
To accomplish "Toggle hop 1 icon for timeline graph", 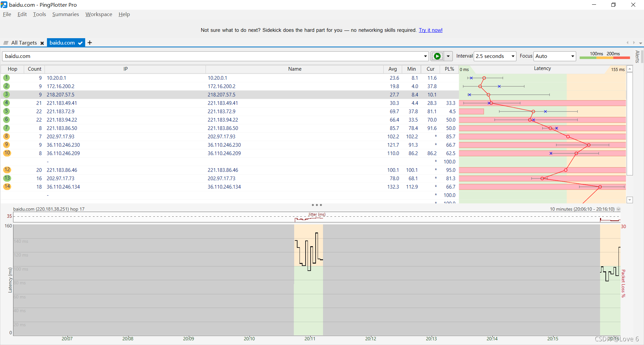I will click(6, 78).
